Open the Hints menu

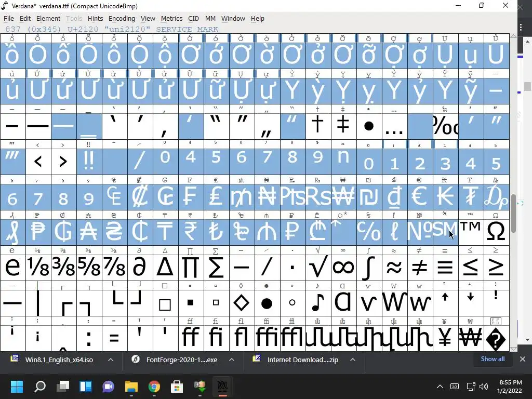(x=96, y=19)
